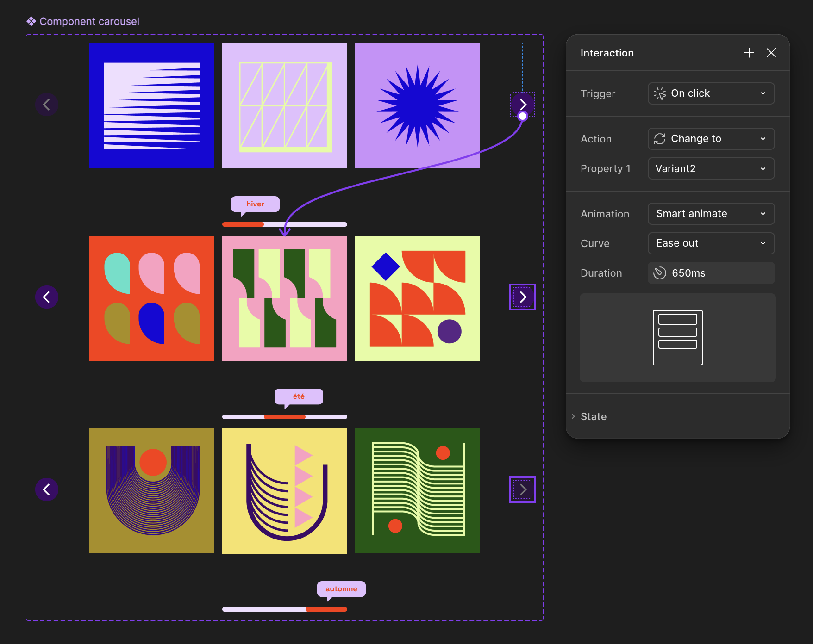The height and width of the screenshot is (644, 813).
Task: Click the previous arrow in the middle carousel row
Action: click(46, 297)
